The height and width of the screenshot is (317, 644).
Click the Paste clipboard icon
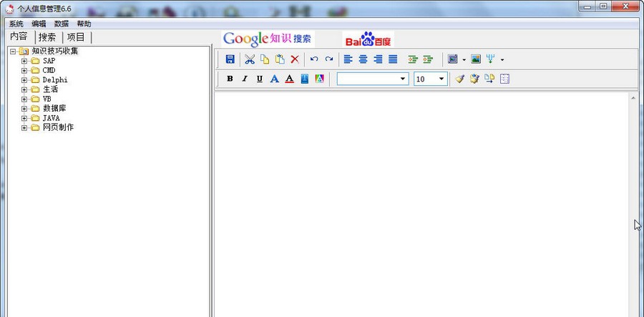(280, 59)
